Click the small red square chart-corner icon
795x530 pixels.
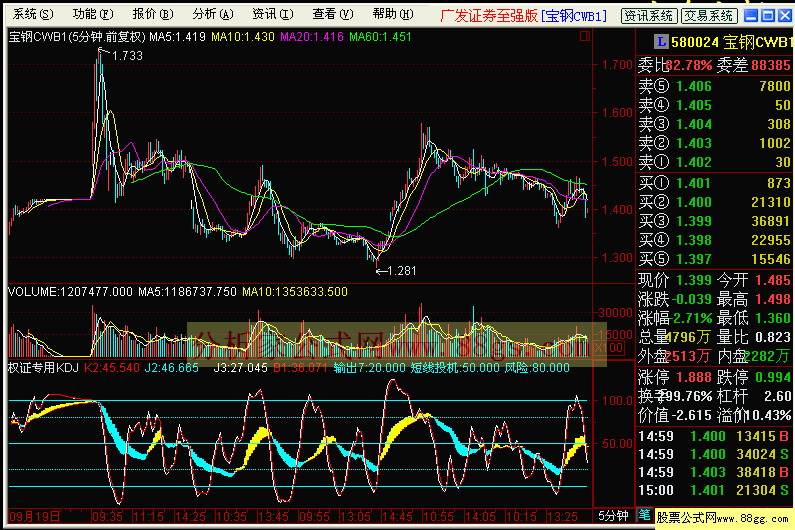tap(585, 36)
